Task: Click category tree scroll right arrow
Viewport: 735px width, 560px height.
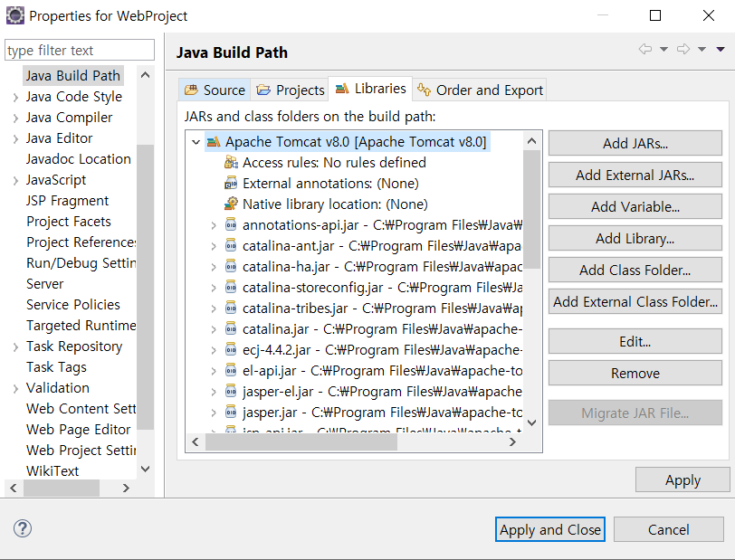Action: [126, 488]
